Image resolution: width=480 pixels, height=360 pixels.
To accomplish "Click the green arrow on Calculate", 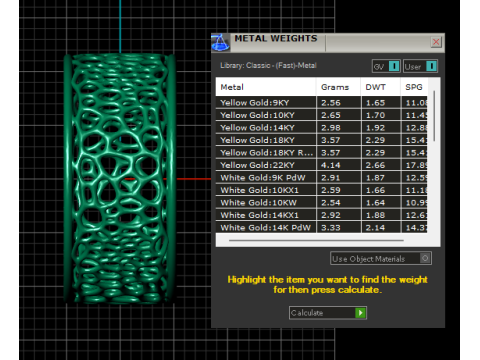I will (360, 313).
